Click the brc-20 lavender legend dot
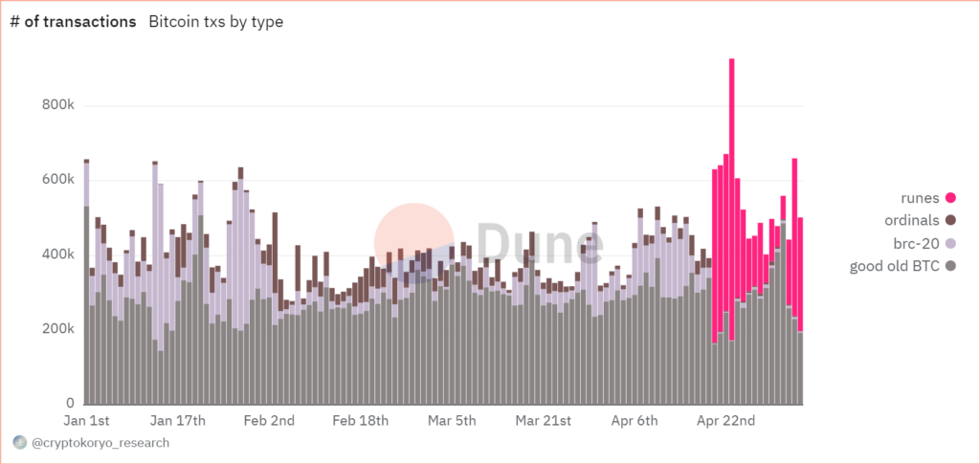The width and height of the screenshot is (980, 464). point(950,243)
